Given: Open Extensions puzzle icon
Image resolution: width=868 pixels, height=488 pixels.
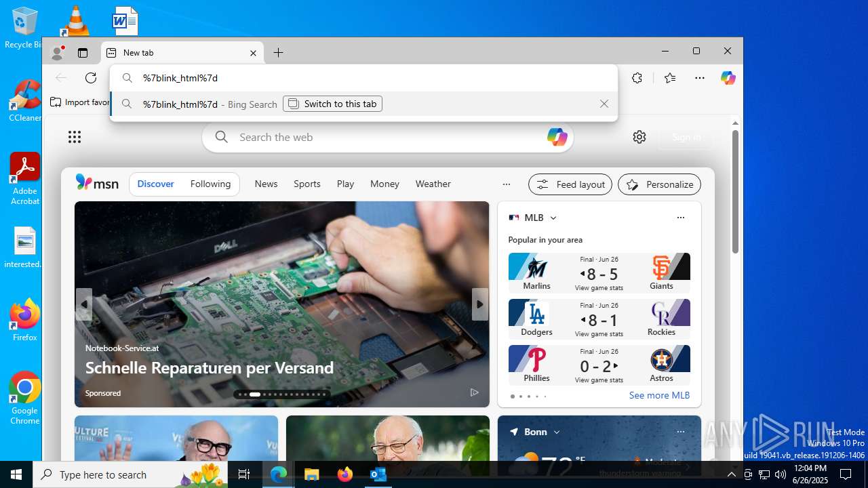Looking at the screenshot, I should tap(637, 78).
